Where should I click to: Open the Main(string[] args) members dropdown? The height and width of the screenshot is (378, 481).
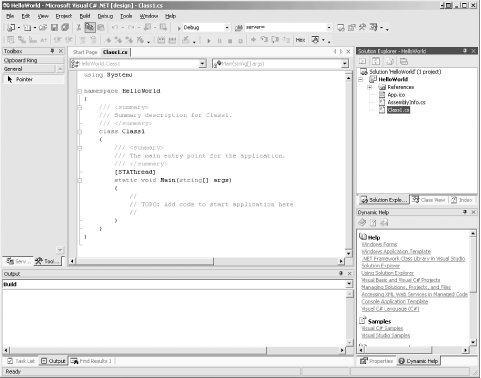[x=345, y=64]
